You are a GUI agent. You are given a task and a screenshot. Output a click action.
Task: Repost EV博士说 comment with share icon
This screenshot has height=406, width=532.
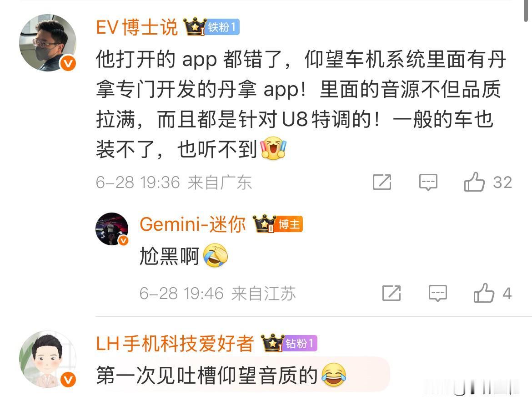382,182
